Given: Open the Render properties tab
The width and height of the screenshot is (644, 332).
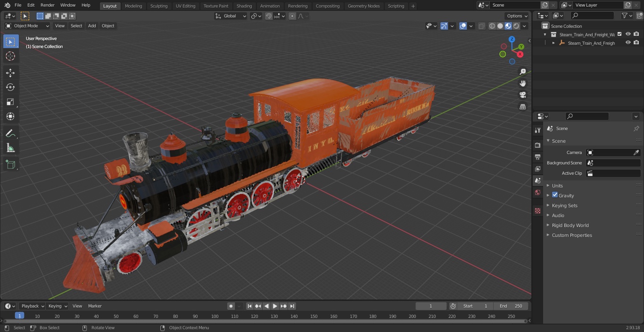Looking at the screenshot, I should point(537,145).
